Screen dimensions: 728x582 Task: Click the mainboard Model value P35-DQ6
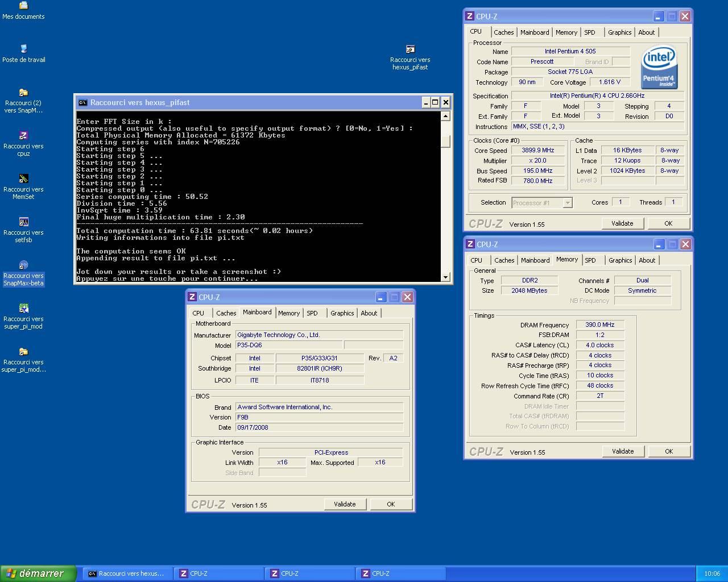pyautogui.click(x=289, y=345)
